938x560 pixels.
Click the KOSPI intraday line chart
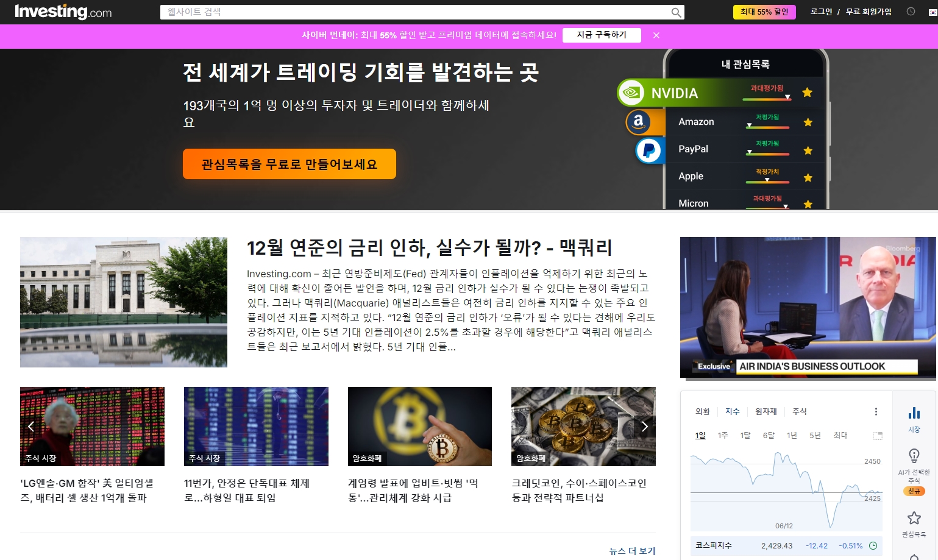(786, 491)
